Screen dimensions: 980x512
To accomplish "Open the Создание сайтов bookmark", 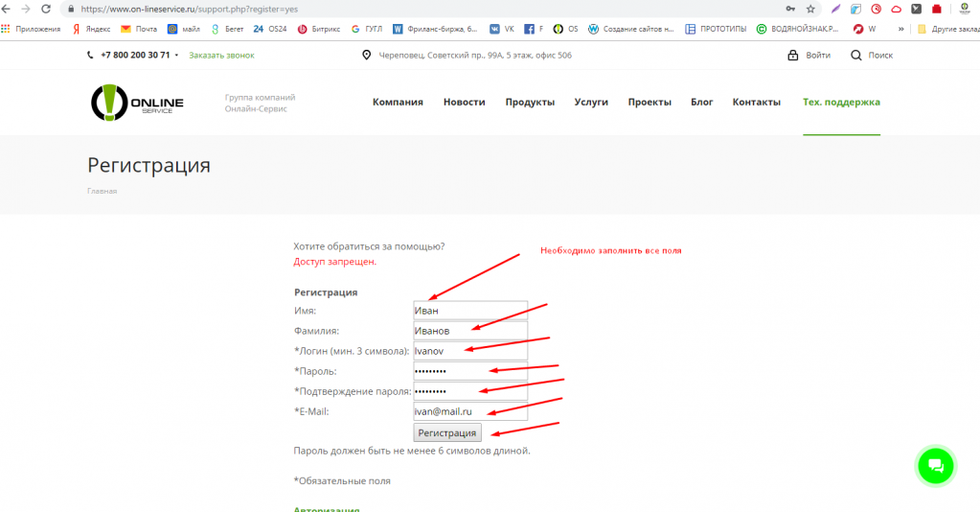I will click(x=631, y=29).
